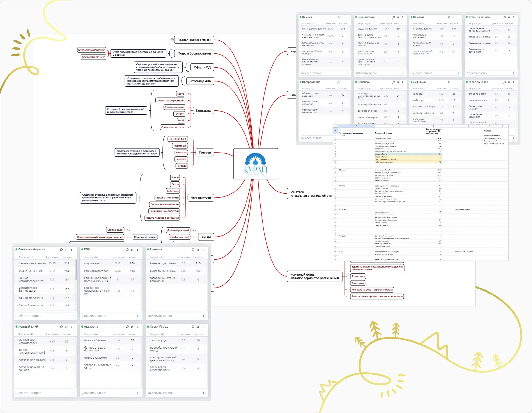
Task: Select the Пейзажи subnode under Галерея
Action: pos(181,166)
